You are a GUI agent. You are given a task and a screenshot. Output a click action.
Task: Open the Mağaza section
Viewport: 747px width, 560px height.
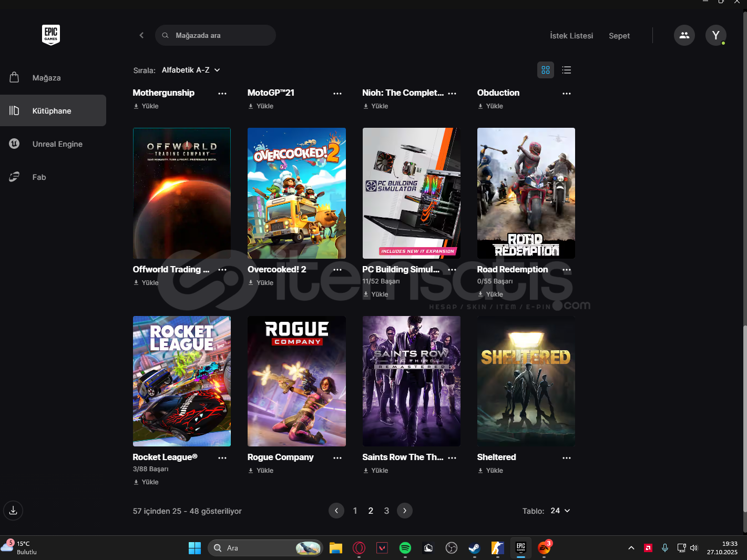coord(46,78)
